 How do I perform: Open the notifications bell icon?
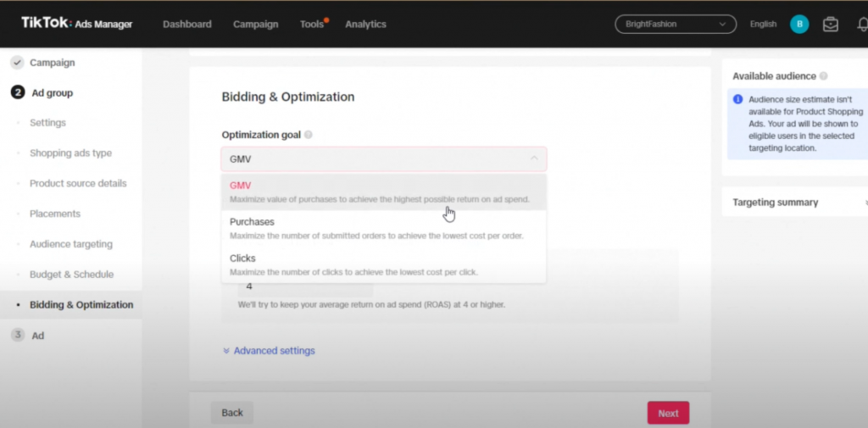click(x=862, y=25)
